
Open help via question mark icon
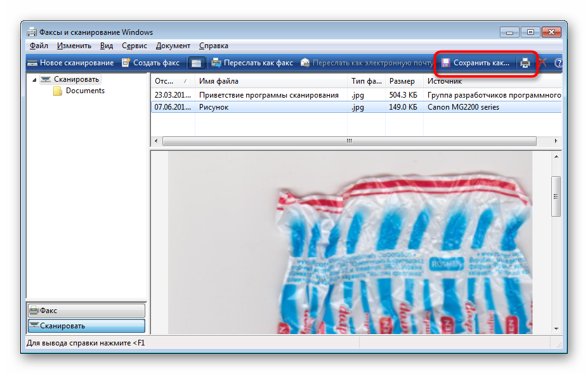click(558, 63)
